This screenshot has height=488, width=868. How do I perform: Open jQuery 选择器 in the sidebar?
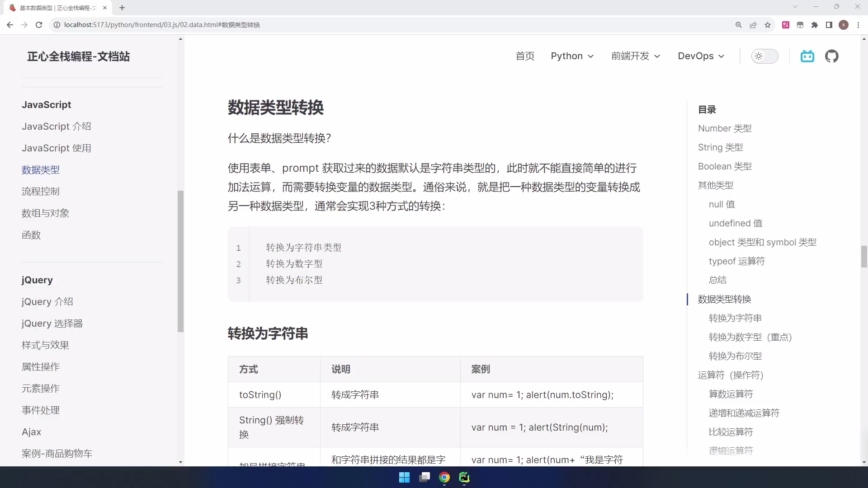click(52, 324)
